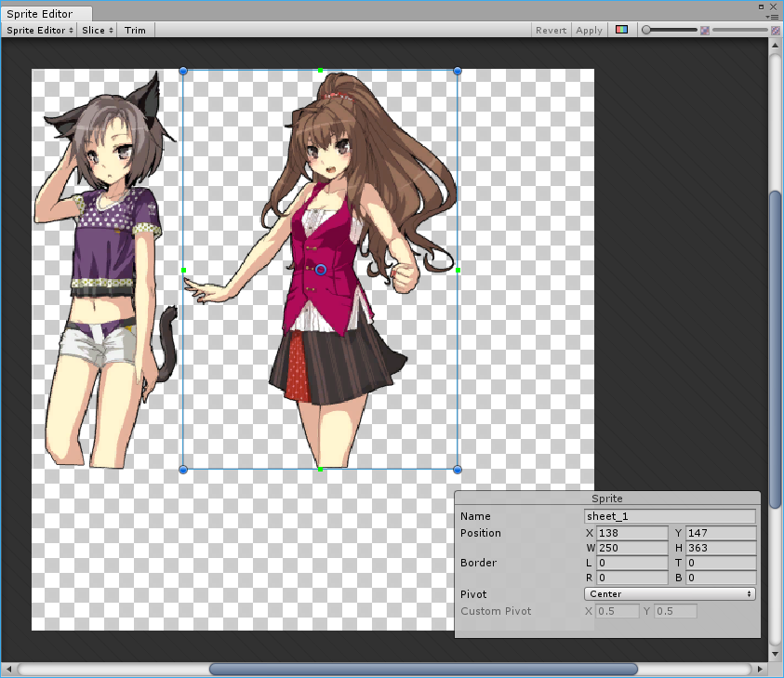The image size is (784, 678).
Task: Click the high-resolution mip level icon at toolbar end
Action: point(776,31)
